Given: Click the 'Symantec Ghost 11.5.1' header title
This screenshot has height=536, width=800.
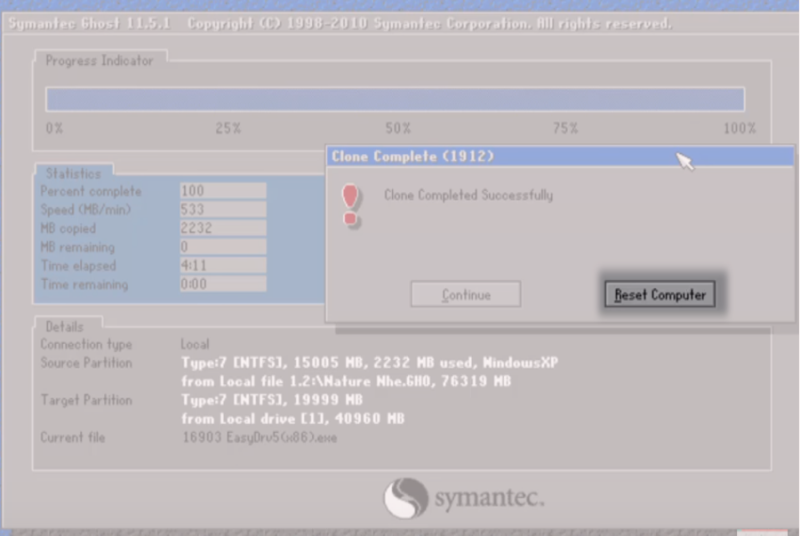Looking at the screenshot, I should (89, 23).
